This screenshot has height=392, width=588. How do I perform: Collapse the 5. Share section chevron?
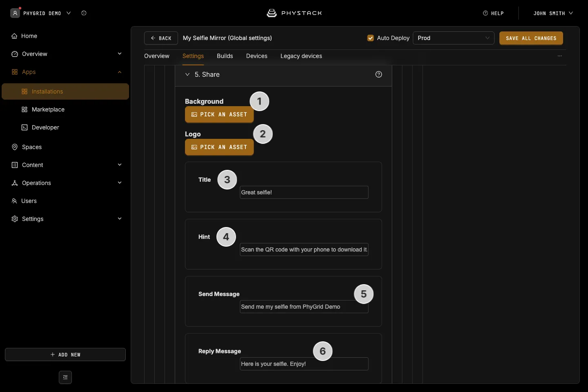187,74
